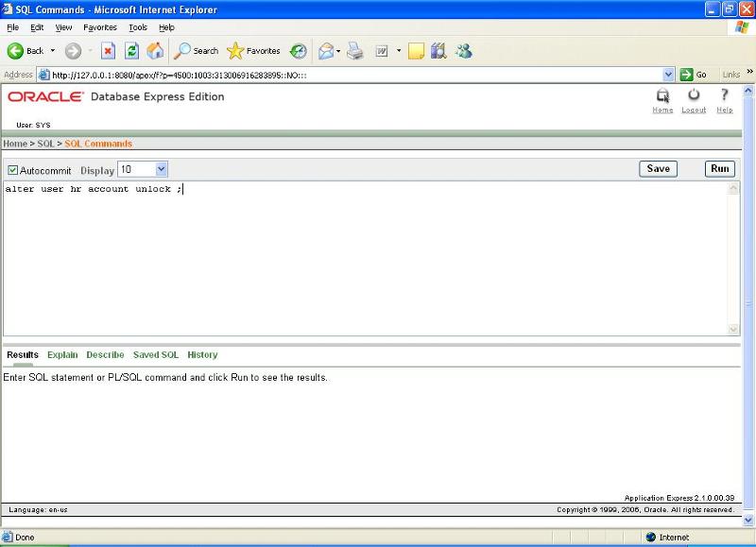756x547 pixels.
Task: Switch to the Results tab
Action: (x=23, y=354)
